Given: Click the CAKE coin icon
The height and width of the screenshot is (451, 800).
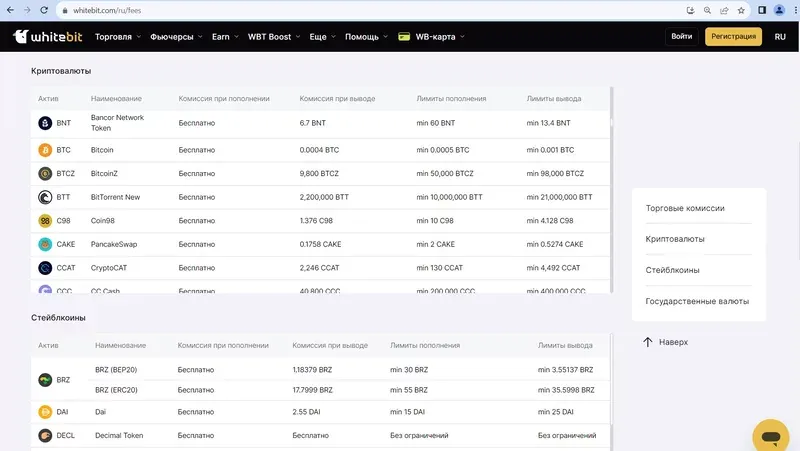Looking at the screenshot, I should click(x=45, y=244).
